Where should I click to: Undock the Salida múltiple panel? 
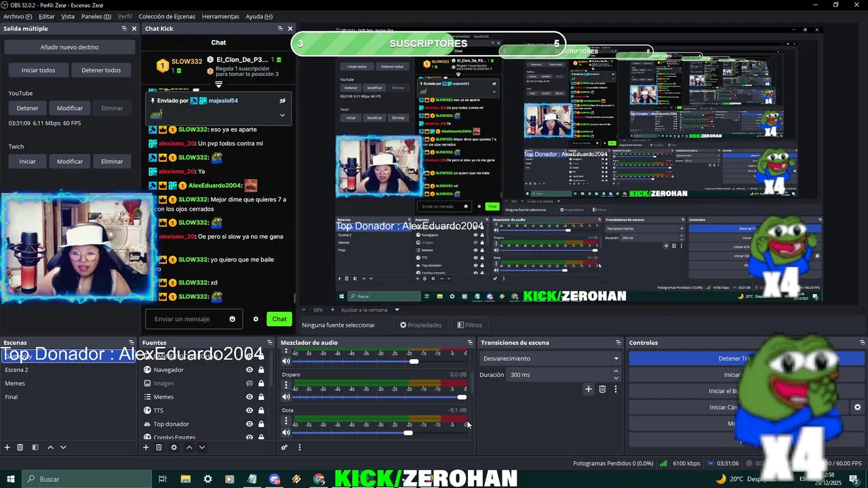point(124,28)
